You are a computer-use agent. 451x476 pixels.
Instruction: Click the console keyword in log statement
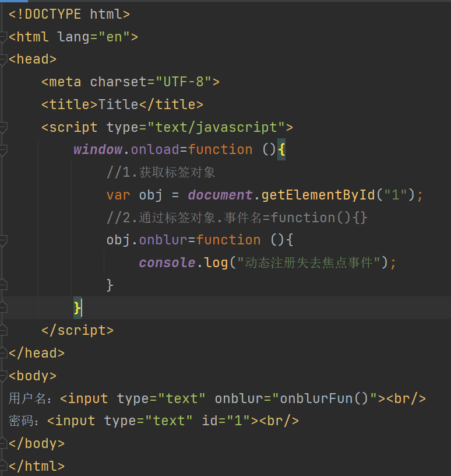click(167, 262)
